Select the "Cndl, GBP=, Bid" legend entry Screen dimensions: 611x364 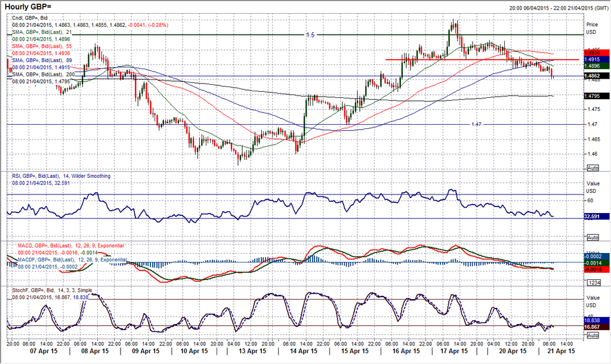(30, 18)
